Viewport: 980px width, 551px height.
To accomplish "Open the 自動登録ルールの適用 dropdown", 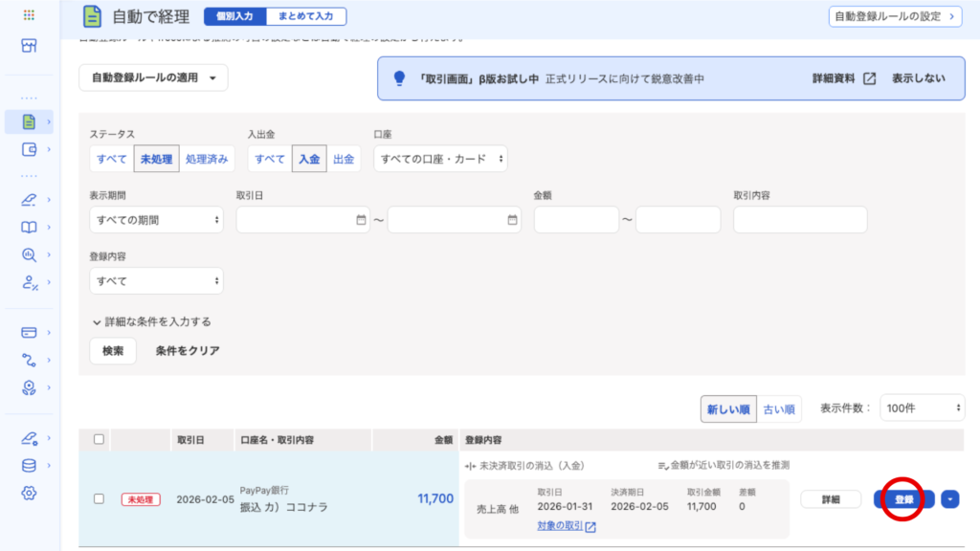I will (x=153, y=77).
